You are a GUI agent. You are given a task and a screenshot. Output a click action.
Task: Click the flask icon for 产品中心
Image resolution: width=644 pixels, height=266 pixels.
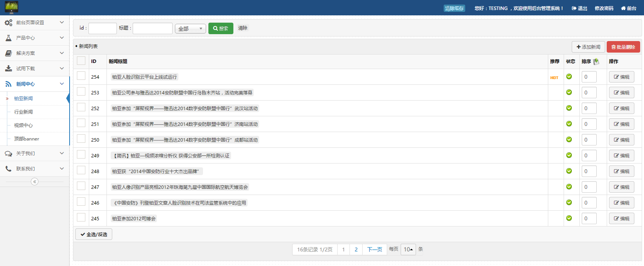point(8,38)
